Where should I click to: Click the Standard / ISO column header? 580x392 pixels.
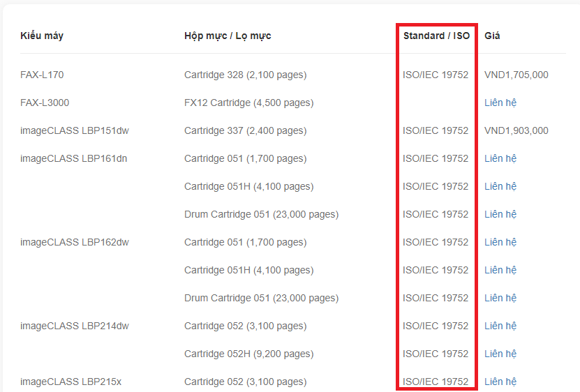[436, 36]
